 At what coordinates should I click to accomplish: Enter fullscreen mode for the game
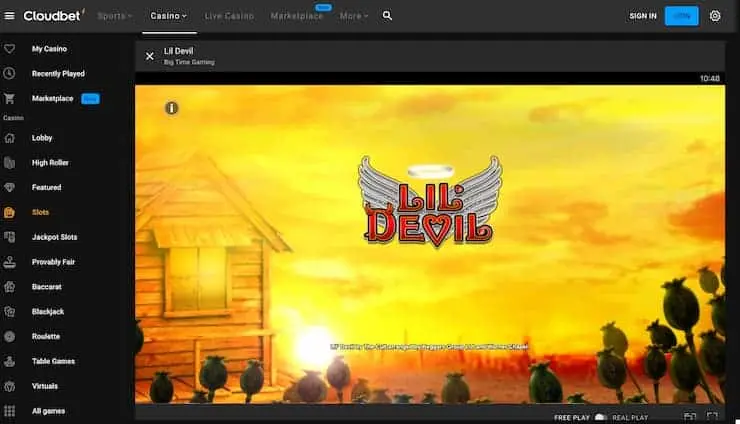point(712,416)
